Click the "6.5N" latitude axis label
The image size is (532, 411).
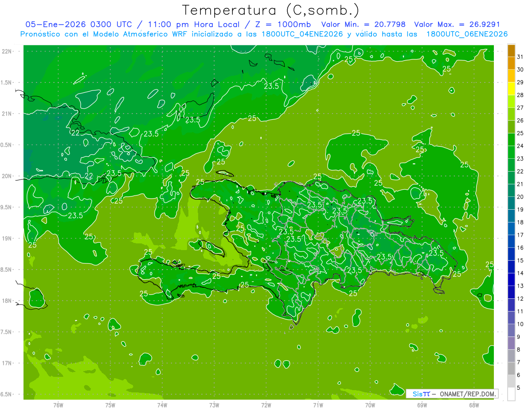pyautogui.click(x=7, y=394)
